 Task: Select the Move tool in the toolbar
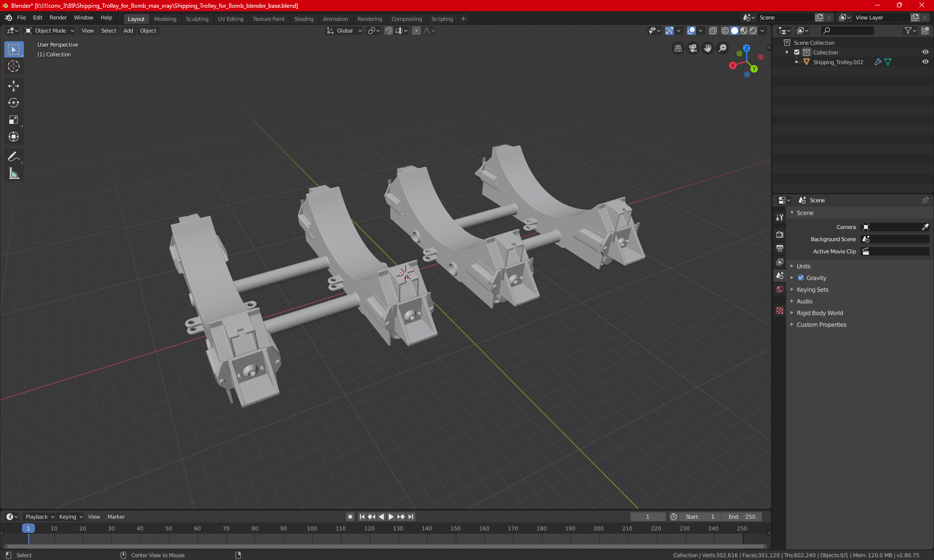(x=14, y=86)
